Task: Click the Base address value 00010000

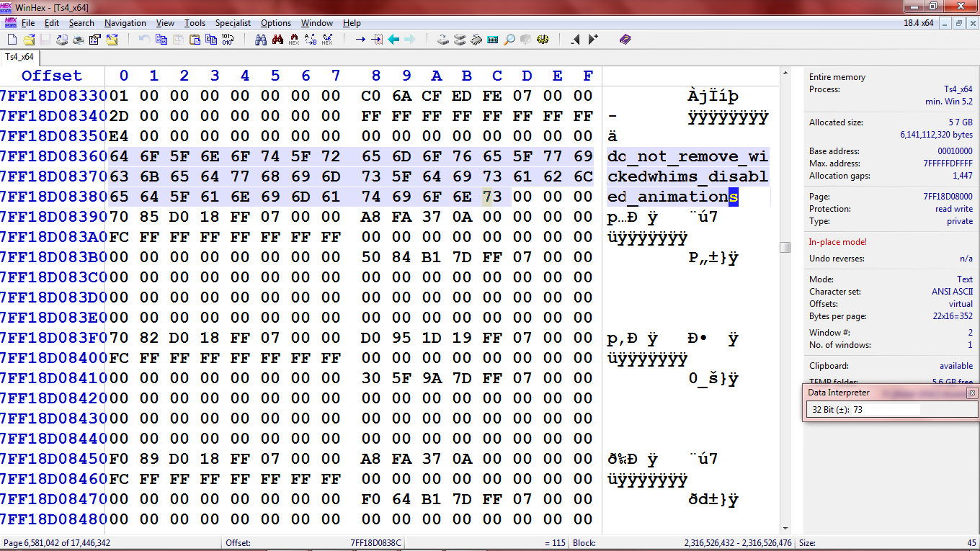Action: coord(955,151)
